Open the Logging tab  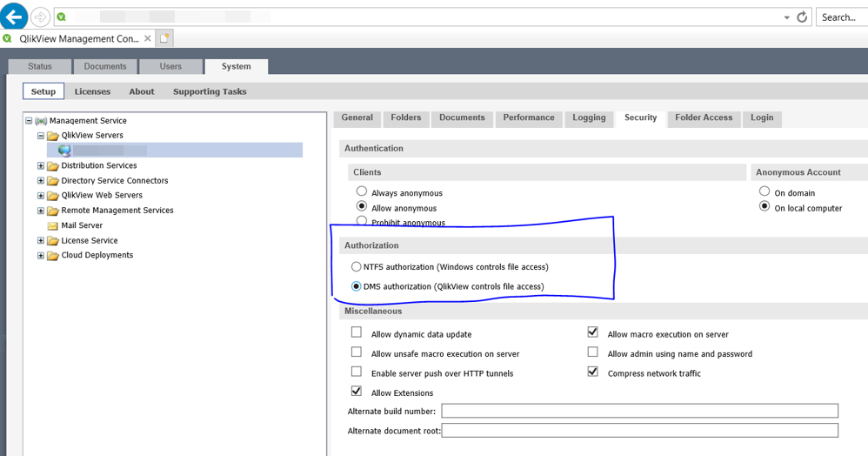pyautogui.click(x=589, y=117)
